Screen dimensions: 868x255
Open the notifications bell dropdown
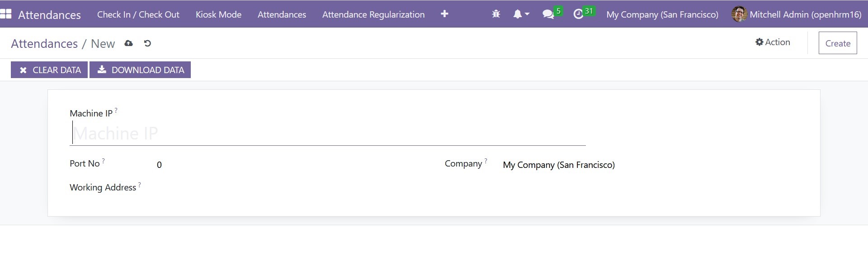click(521, 14)
